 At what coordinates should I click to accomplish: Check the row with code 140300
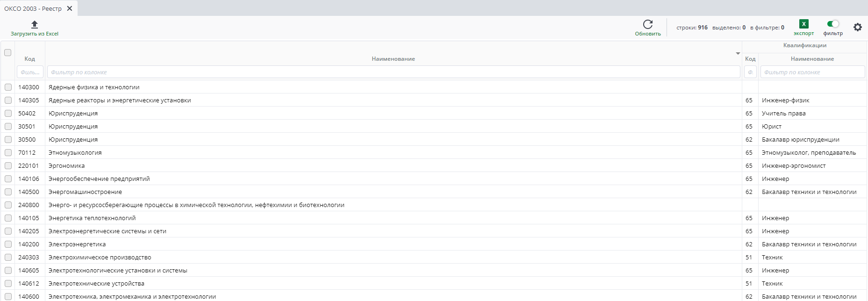coord(8,87)
